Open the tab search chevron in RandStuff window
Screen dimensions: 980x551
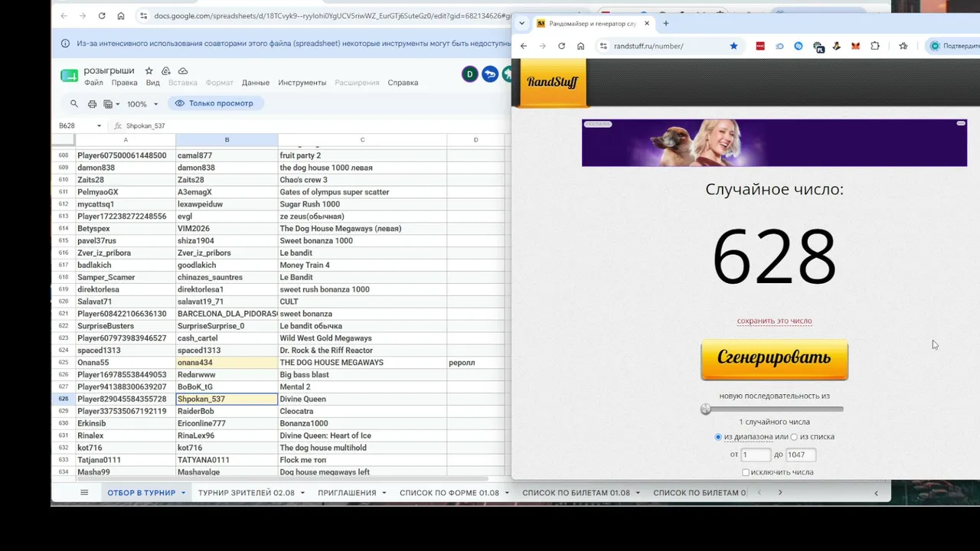(x=522, y=24)
